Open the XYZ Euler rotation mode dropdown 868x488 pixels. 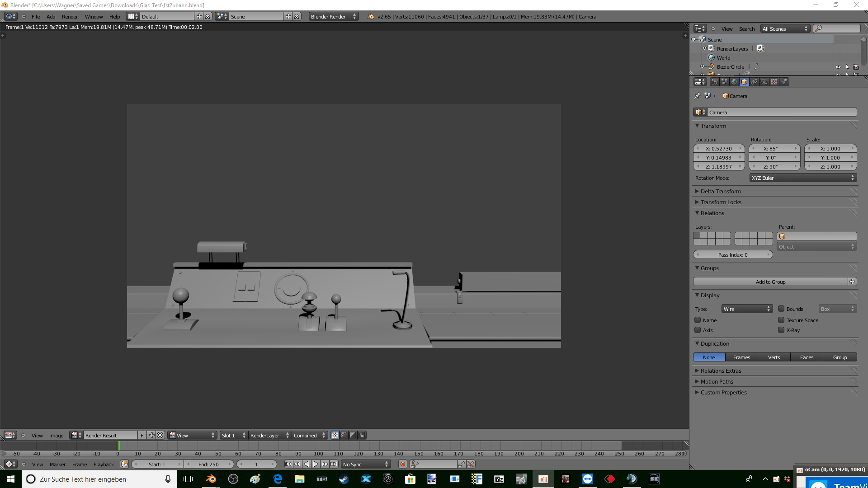pos(803,178)
